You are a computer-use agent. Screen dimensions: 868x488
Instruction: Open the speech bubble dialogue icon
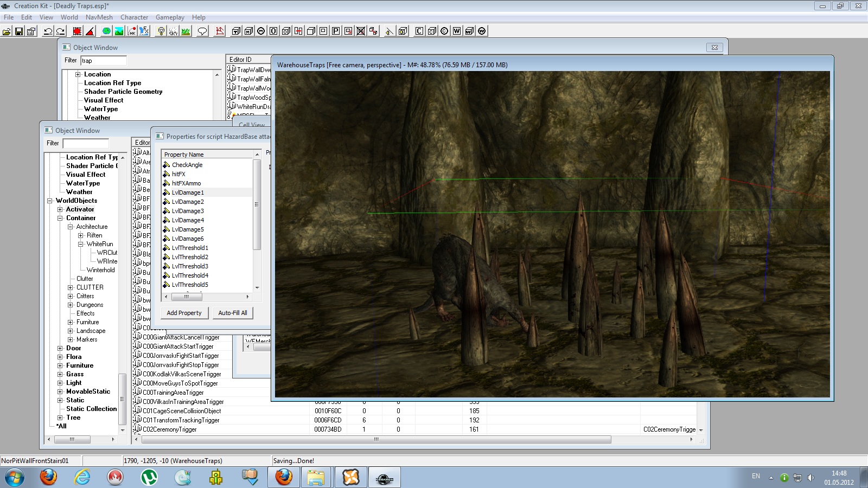pos(202,31)
